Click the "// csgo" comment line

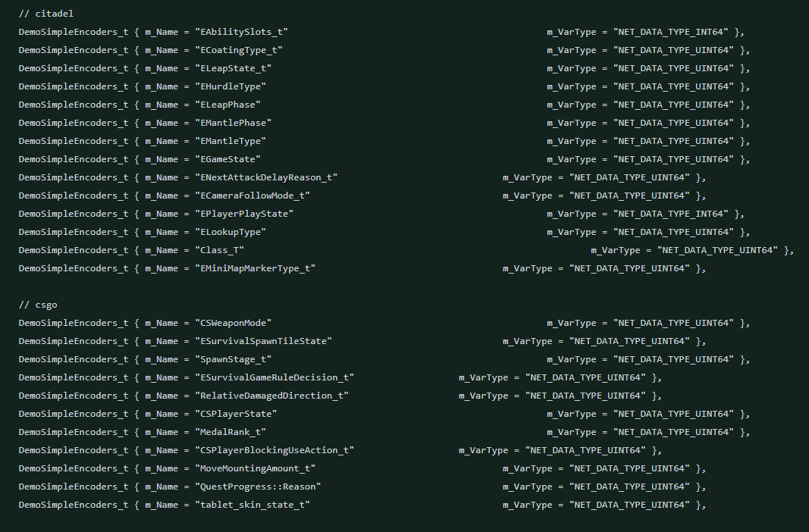(x=38, y=305)
